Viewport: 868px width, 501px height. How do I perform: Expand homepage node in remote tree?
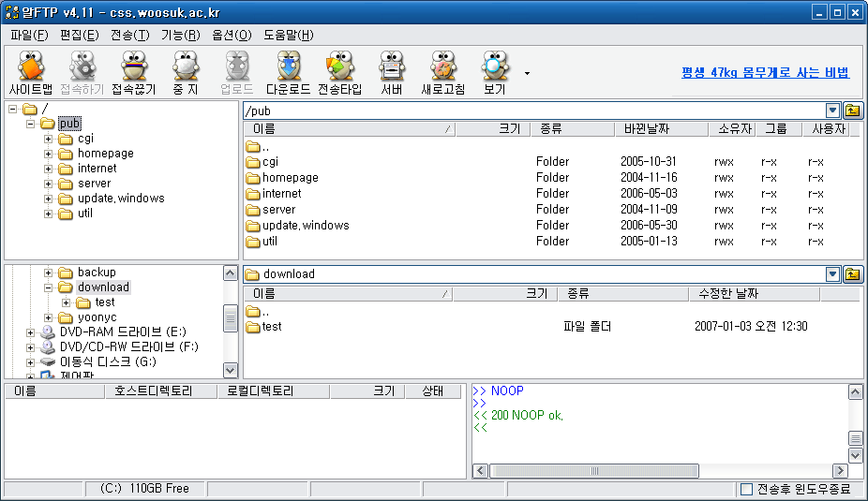coord(48,154)
